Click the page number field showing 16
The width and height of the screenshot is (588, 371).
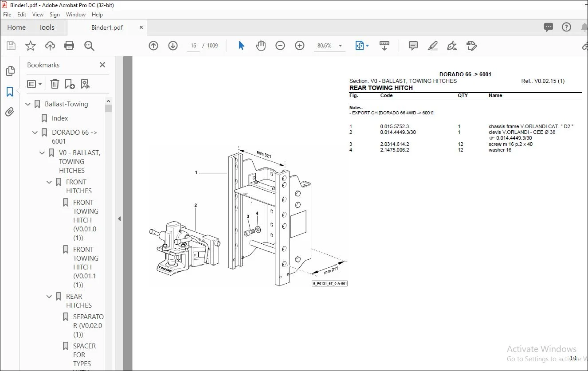pyautogui.click(x=193, y=46)
